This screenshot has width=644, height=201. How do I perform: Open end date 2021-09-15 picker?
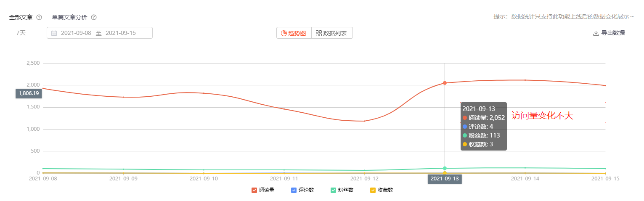point(121,33)
